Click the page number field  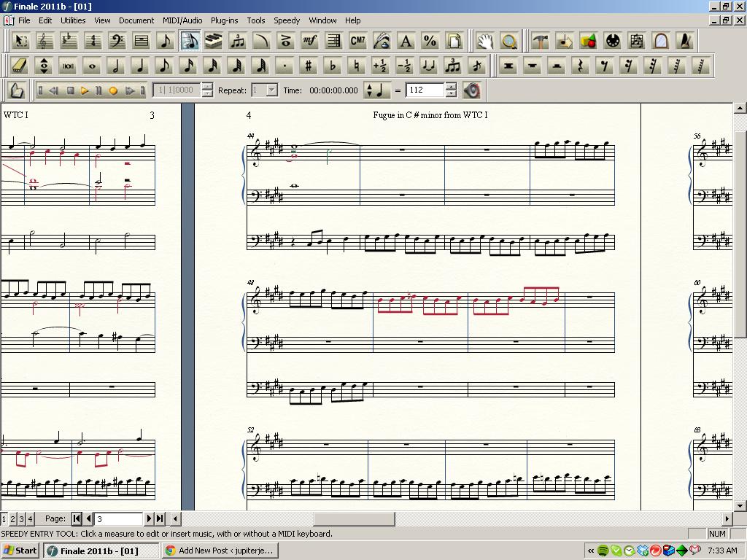pyautogui.click(x=119, y=518)
